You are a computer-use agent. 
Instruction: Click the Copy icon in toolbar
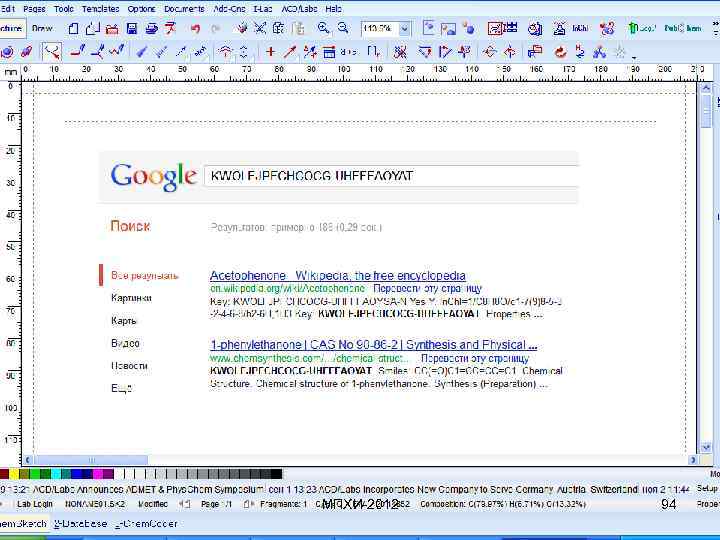[x=278, y=28]
